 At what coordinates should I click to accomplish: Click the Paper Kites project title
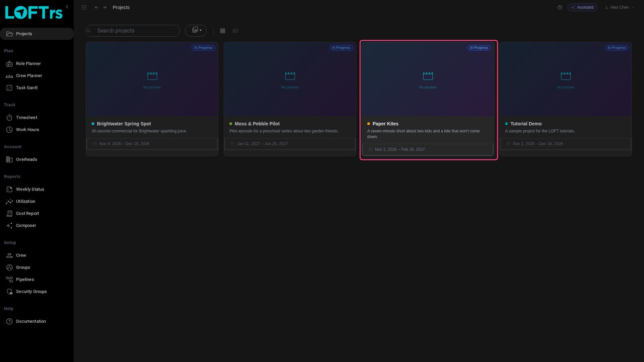tap(385, 124)
